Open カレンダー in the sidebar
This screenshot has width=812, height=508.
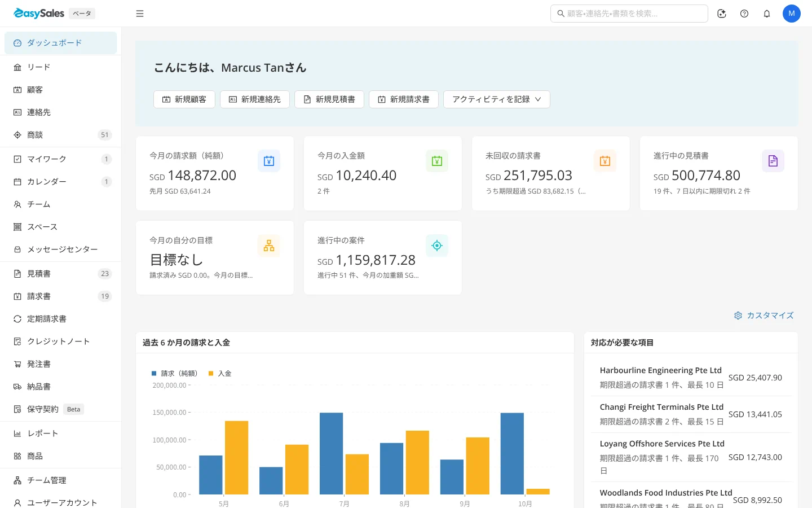click(60, 182)
